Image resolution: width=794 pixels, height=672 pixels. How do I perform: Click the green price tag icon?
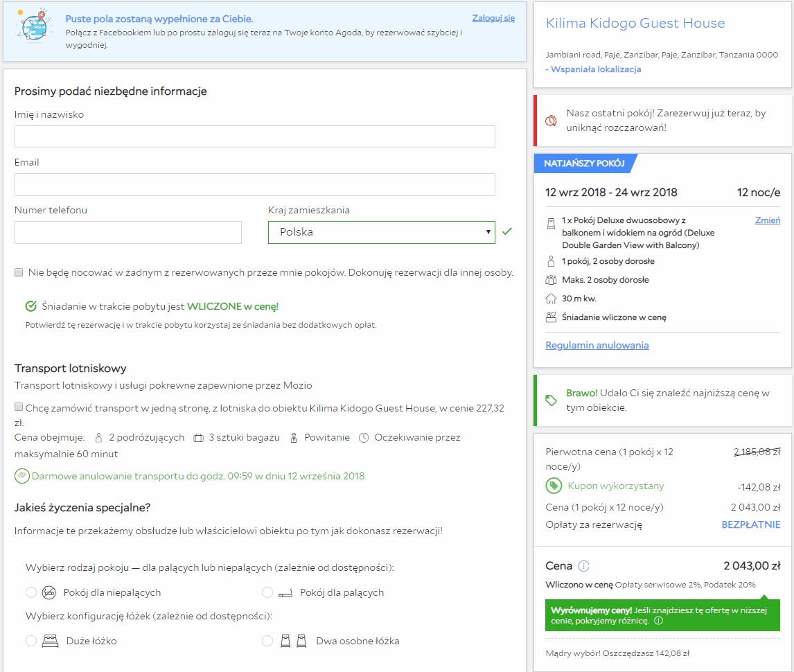(x=551, y=400)
